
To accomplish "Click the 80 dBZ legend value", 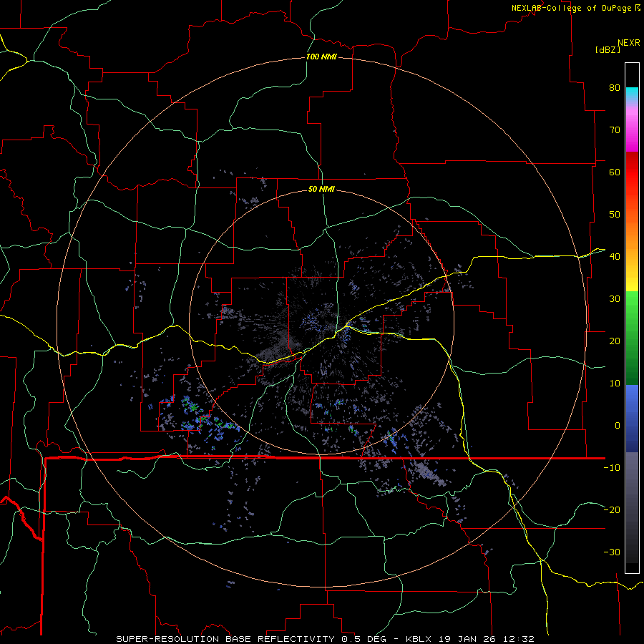I will [615, 87].
